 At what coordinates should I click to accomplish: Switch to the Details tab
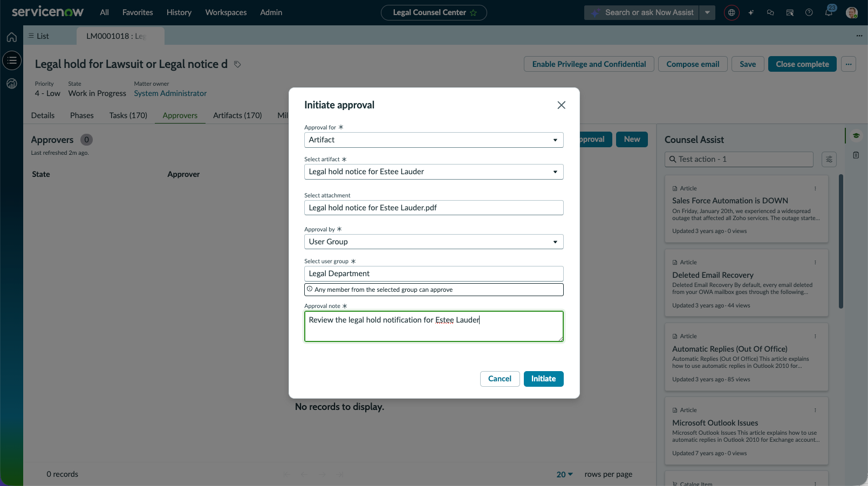[43, 115]
